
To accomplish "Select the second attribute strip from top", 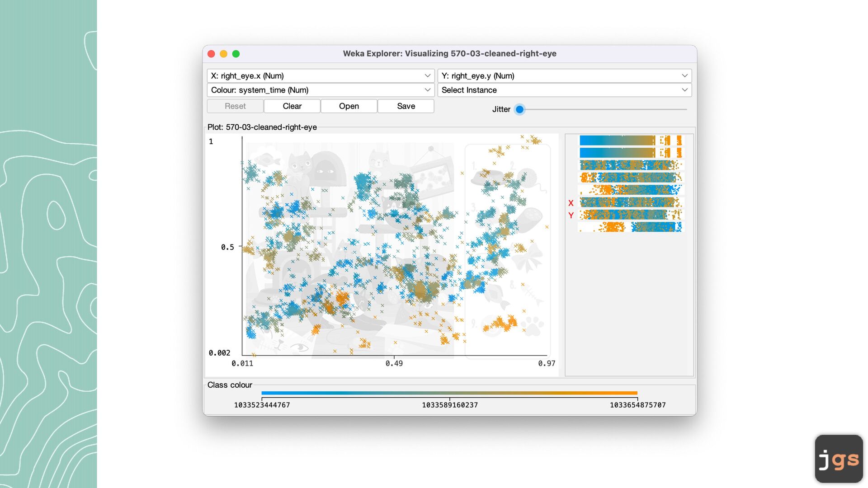I will 631,153.
